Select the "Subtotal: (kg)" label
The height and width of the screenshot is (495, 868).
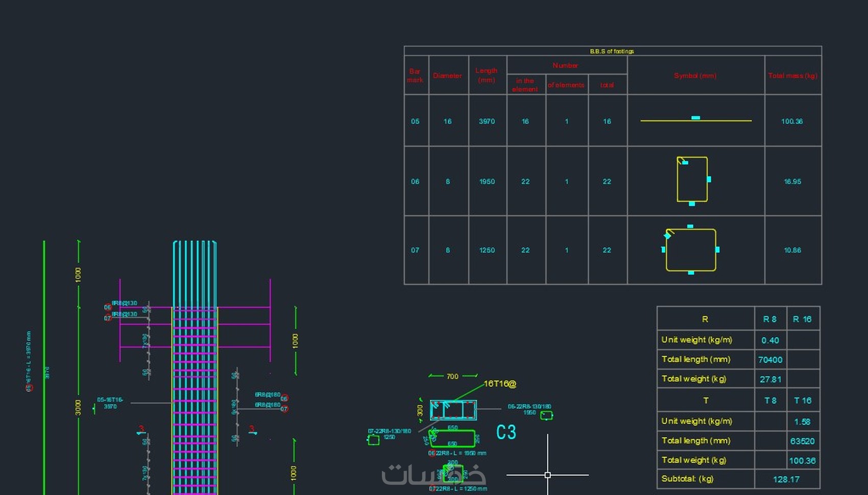(x=687, y=479)
